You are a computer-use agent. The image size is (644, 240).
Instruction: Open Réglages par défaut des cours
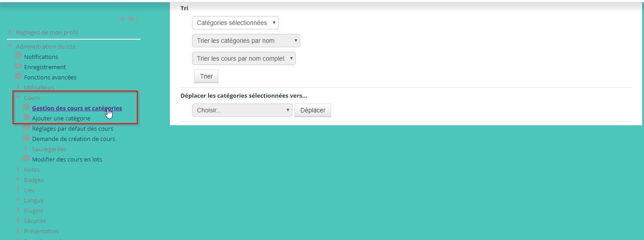(72, 128)
